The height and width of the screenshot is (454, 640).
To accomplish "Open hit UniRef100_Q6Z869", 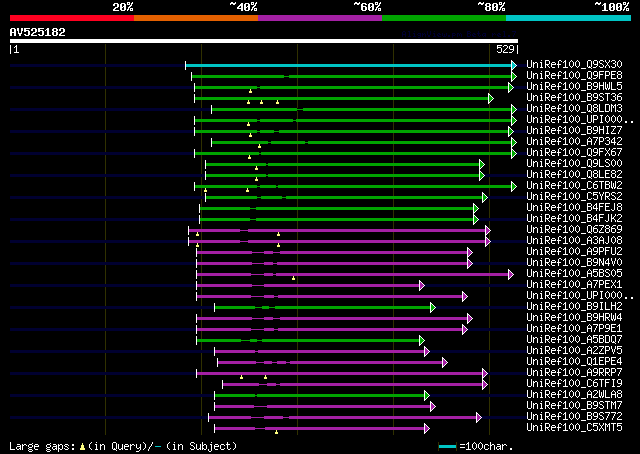I will 574,229.
